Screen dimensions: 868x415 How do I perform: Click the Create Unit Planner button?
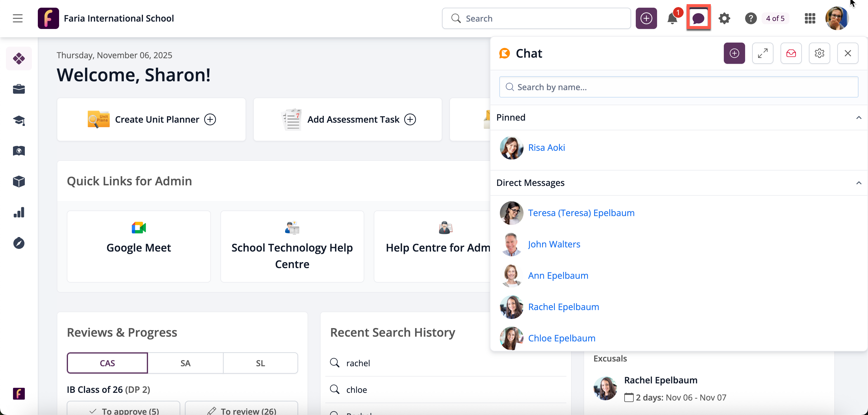(x=151, y=119)
